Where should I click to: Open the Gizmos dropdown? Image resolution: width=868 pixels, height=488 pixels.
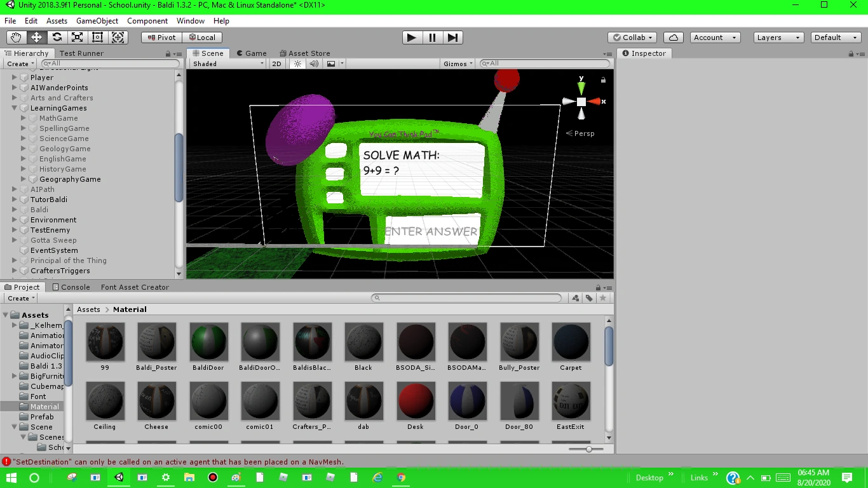(x=458, y=64)
